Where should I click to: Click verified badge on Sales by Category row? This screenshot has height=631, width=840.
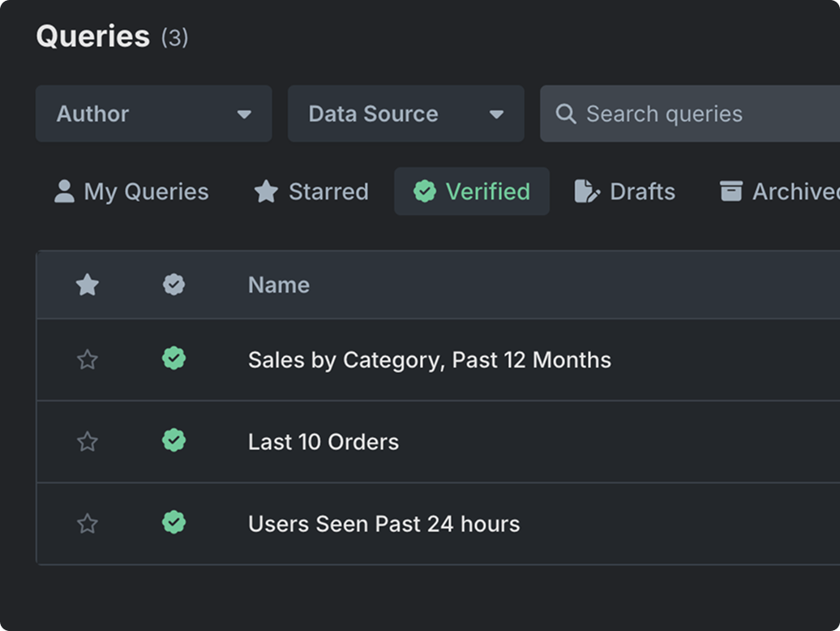174,358
